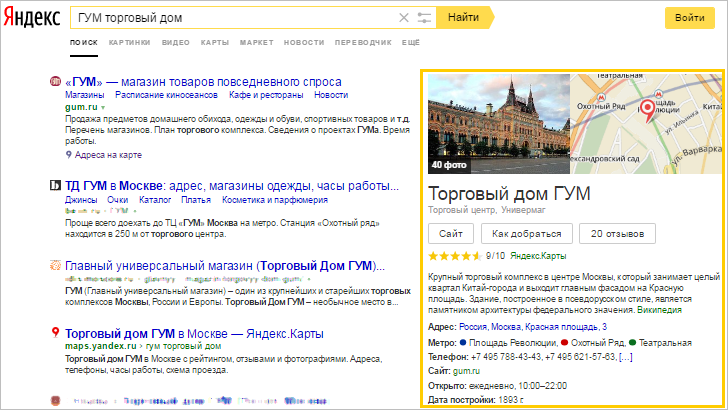Click the gum.ru favicon next to first result
This screenshot has width=728, height=410.
coord(55,82)
